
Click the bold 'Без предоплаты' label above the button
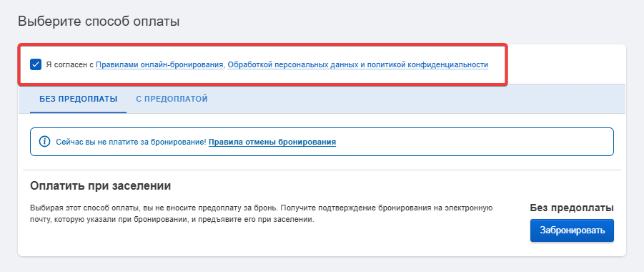point(572,208)
